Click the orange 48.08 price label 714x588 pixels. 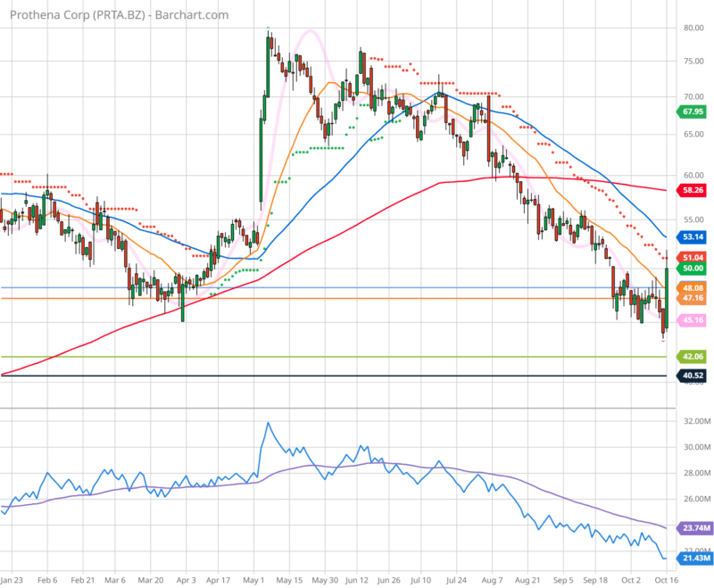tap(692, 288)
